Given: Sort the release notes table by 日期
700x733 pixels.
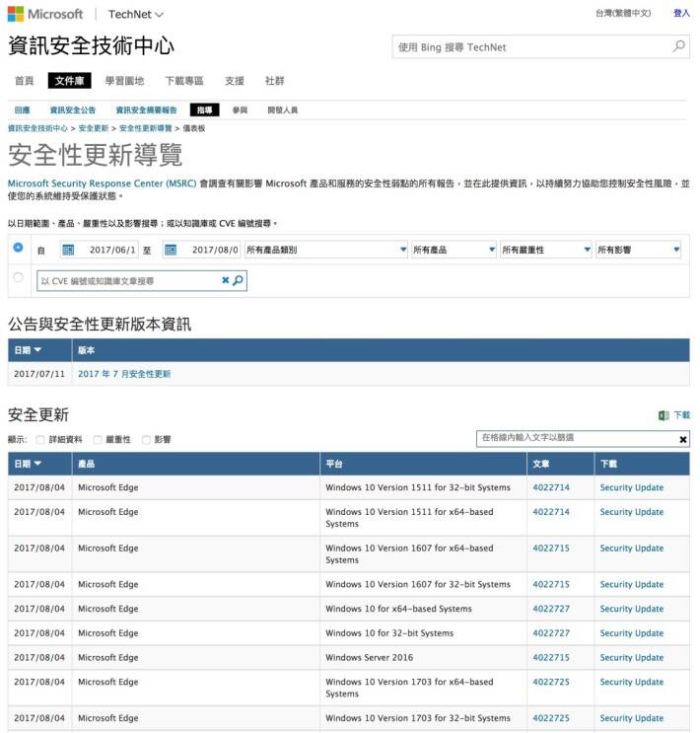Looking at the screenshot, I should coord(28,350).
